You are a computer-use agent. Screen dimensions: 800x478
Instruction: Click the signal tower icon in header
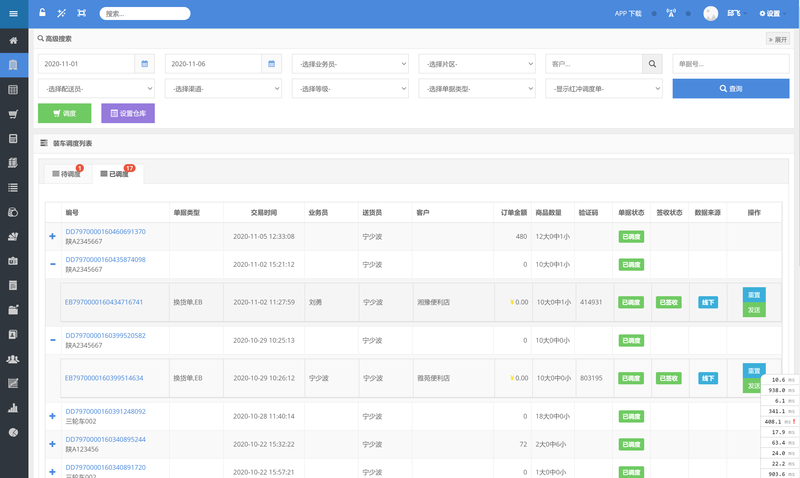[x=671, y=13]
